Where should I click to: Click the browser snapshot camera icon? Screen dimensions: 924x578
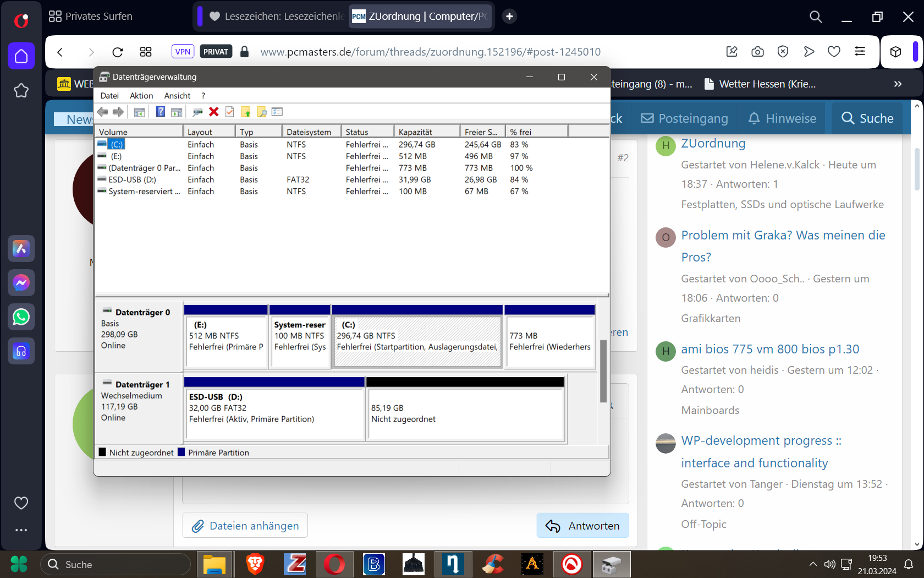click(x=757, y=52)
